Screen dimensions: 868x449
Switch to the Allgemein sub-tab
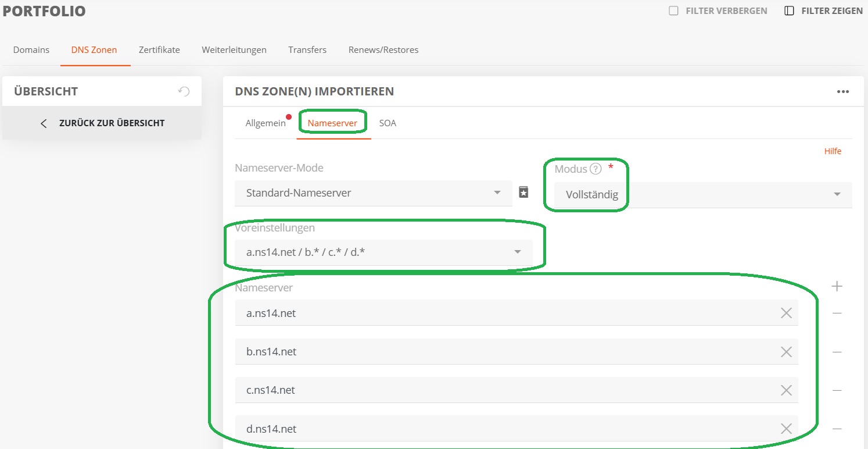pos(266,123)
